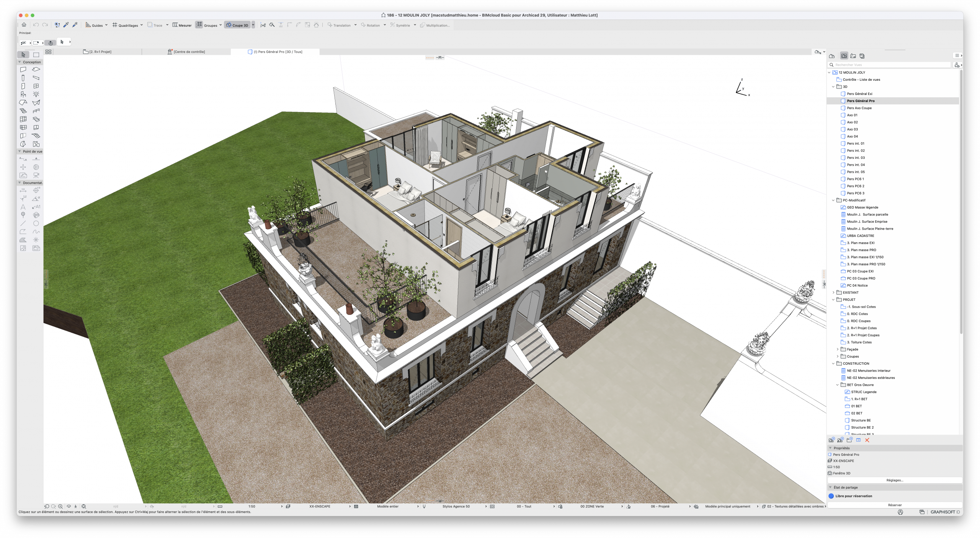Click the blue Libre pour réservation indicator

(831, 496)
